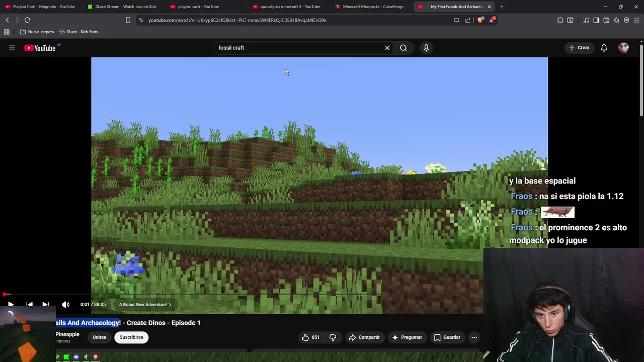Click the video title text 'Create Dinos - Episode 1'
This screenshot has height=362, width=644.
tap(164, 323)
